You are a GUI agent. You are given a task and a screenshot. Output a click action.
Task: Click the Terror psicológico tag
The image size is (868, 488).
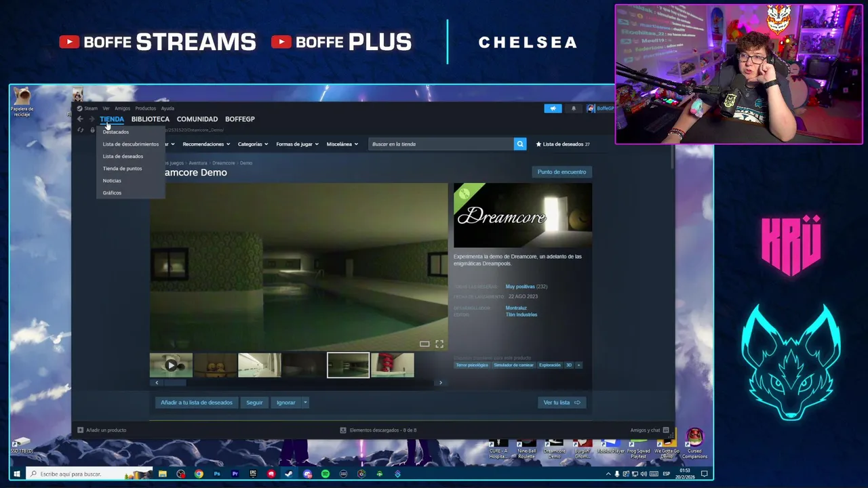coord(472,365)
